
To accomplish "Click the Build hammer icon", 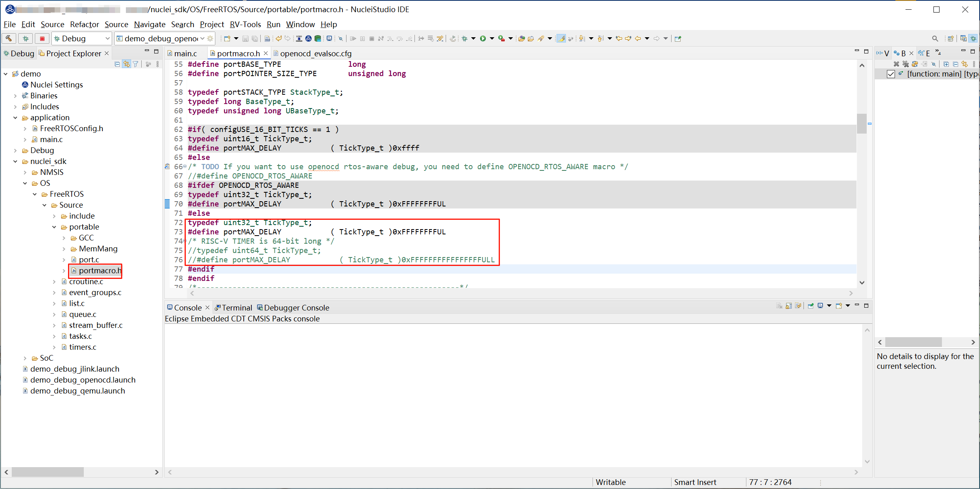I will tap(9, 38).
